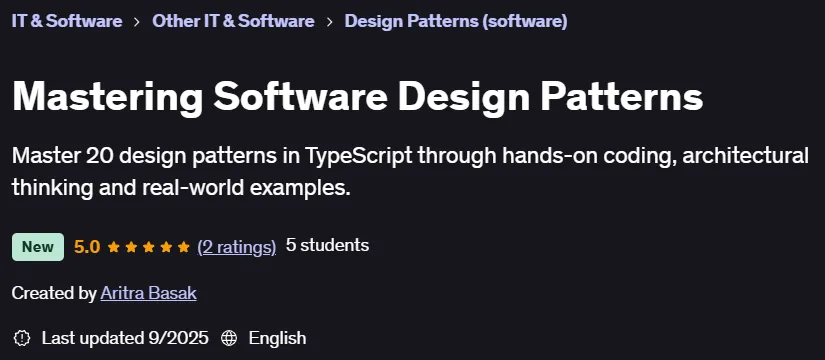825x360 pixels.
Task: Click chevron after IT & Software breadcrumb
Action: coord(137,22)
